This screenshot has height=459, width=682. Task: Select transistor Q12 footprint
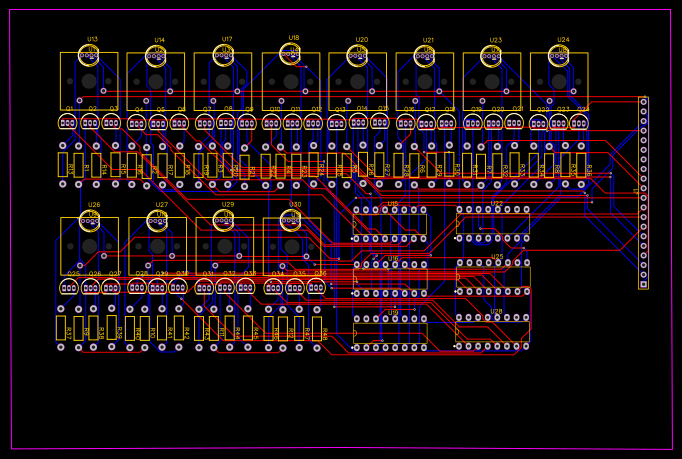pos(313,123)
